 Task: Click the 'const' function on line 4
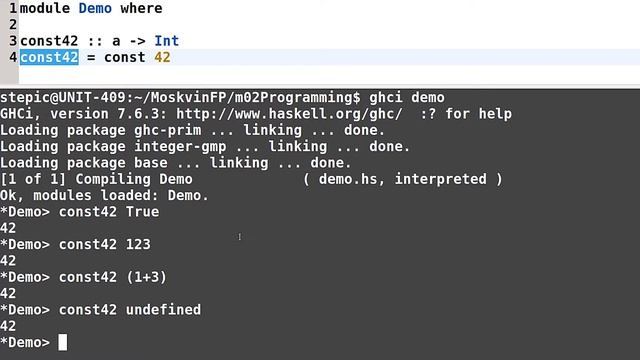coord(124,57)
